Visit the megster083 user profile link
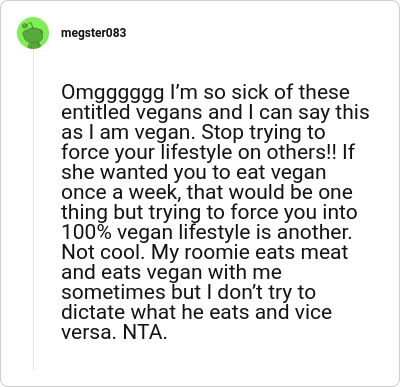 tap(94, 33)
